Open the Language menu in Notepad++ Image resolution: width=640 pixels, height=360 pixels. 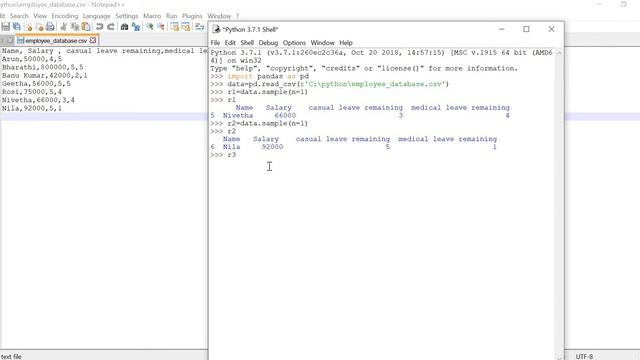click(x=97, y=16)
